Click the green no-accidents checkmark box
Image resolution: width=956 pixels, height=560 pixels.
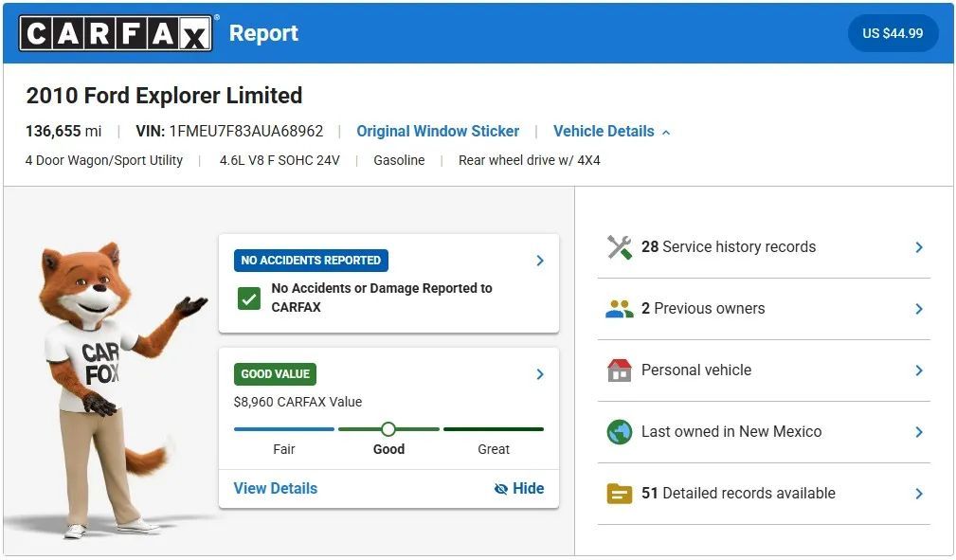pos(249,298)
